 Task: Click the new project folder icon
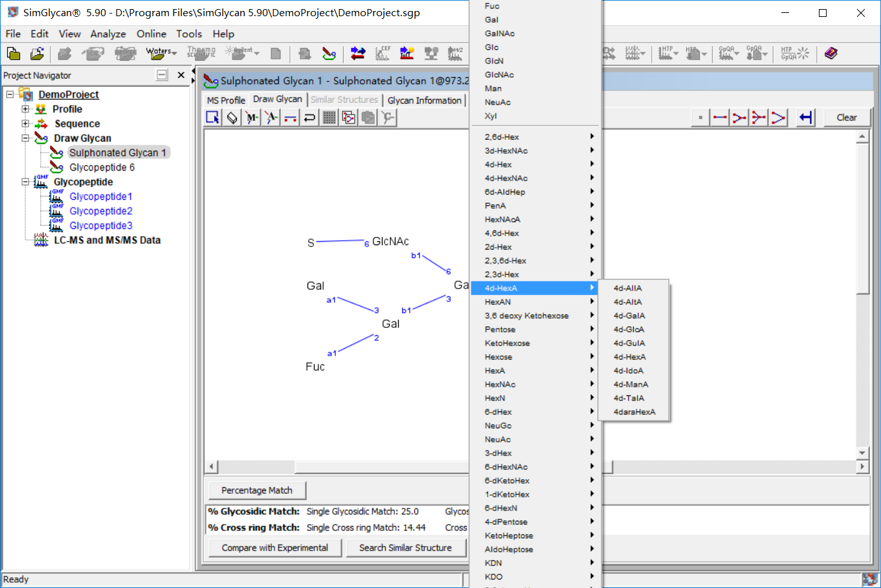coord(13,54)
